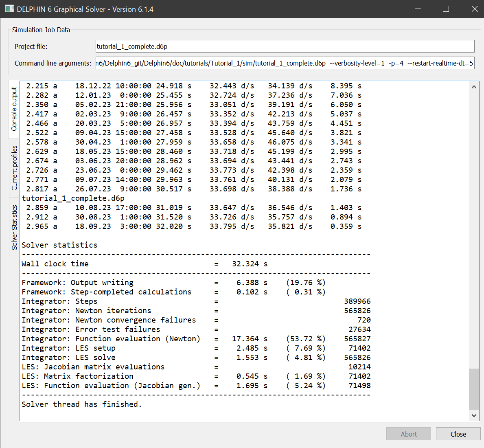The image size is (484, 448).
Task: Click the console row dated 23.06.23
Action: point(193,170)
